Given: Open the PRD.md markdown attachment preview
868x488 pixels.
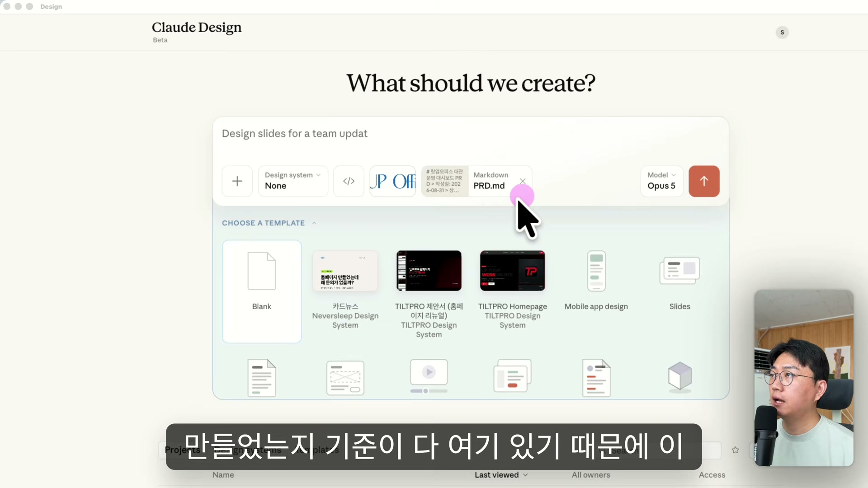Looking at the screenshot, I should [x=476, y=181].
